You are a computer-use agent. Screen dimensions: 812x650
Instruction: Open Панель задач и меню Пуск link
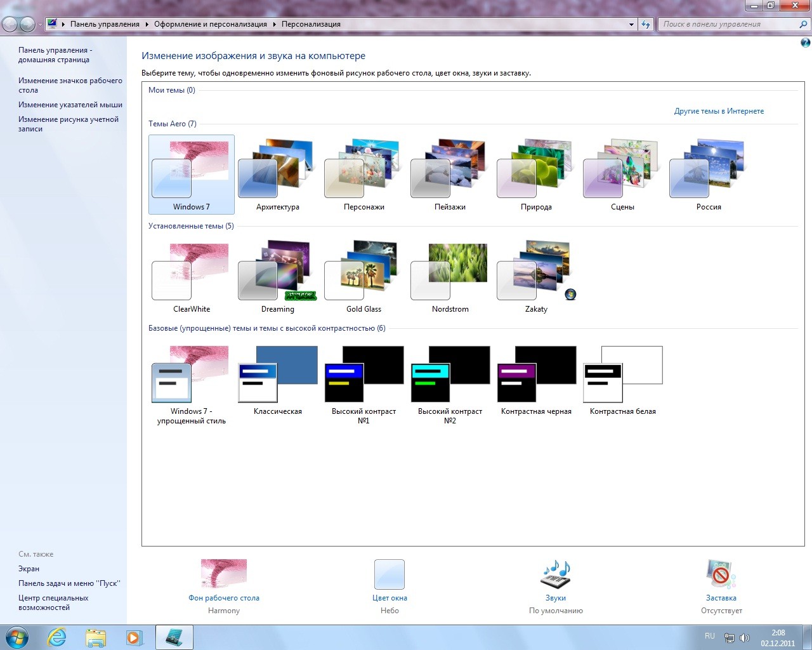[69, 583]
